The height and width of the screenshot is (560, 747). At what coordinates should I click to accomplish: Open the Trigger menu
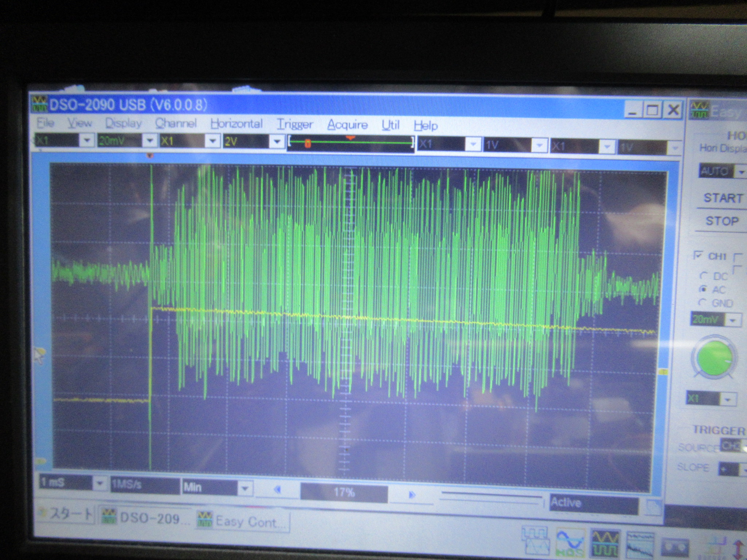click(x=295, y=125)
